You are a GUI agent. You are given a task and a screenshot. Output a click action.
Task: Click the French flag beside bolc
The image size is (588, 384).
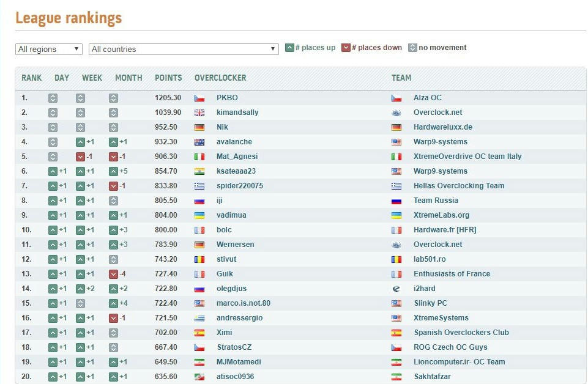199,230
